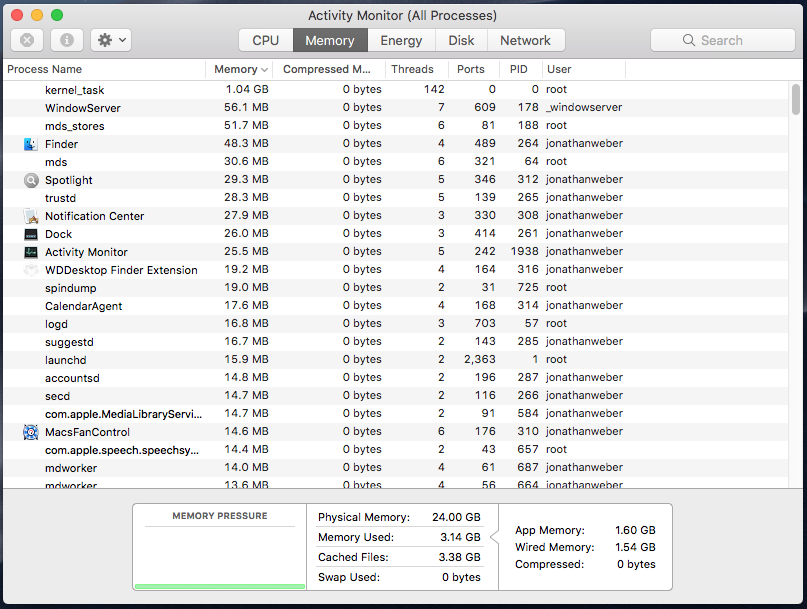Click the Wired Memory 1.54 GB value

[x=636, y=547]
